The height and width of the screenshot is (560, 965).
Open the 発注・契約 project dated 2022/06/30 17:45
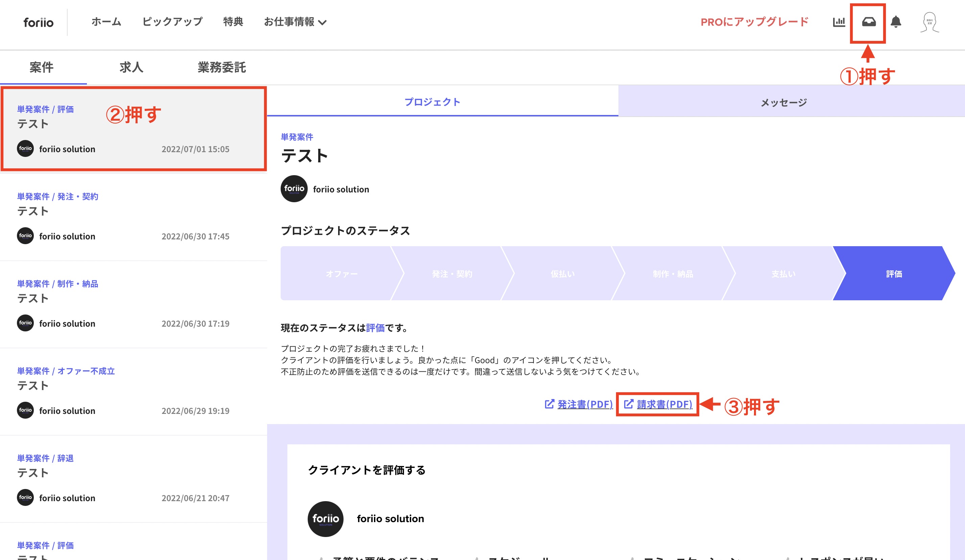click(x=134, y=217)
